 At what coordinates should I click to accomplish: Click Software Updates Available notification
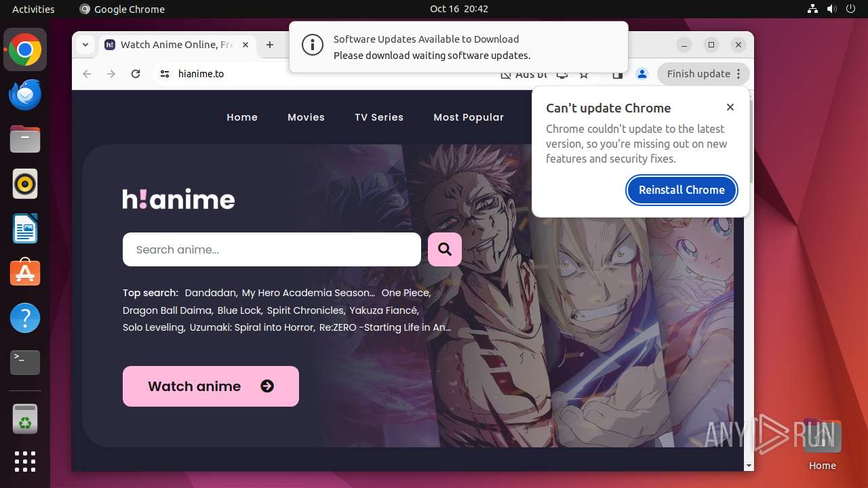(x=458, y=47)
